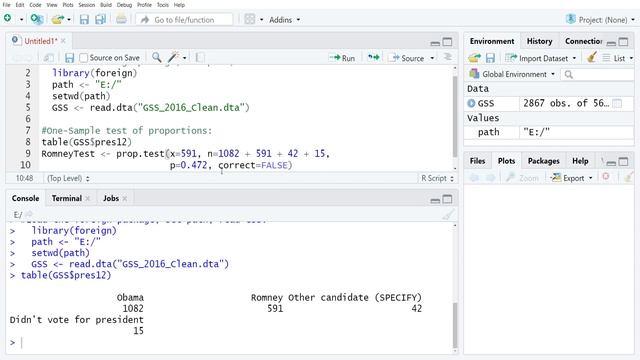
Task: Open the Global Environment dropdown
Action: tap(512, 74)
